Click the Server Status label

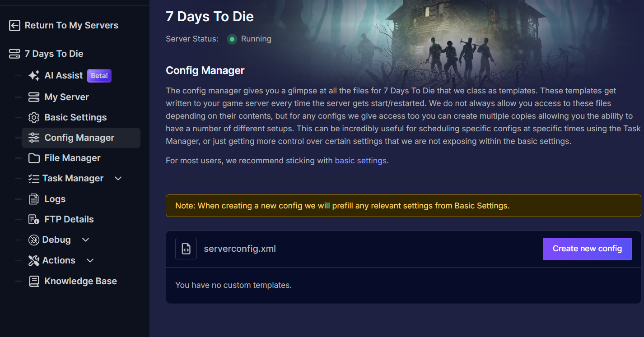coord(192,39)
